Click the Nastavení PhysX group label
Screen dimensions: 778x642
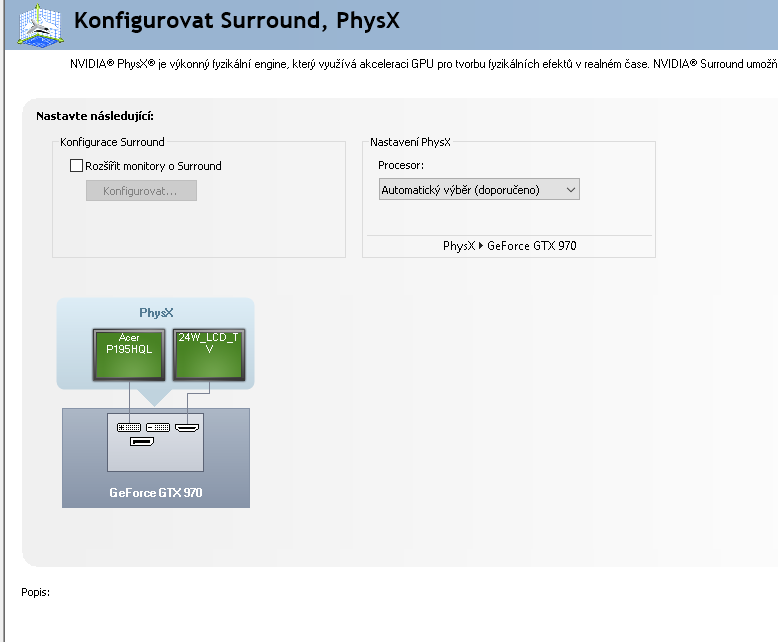pos(410,142)
